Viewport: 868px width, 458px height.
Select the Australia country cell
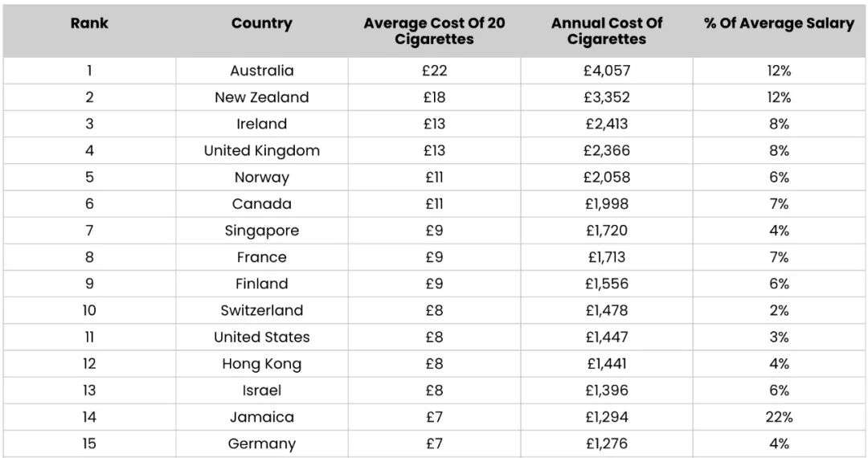pos(261,71)
